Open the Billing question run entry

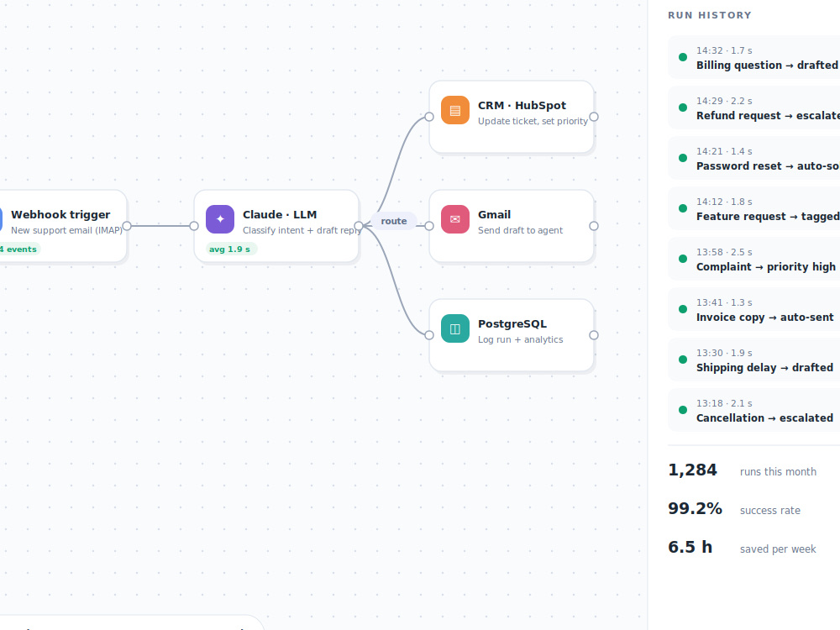coord(753,57)
